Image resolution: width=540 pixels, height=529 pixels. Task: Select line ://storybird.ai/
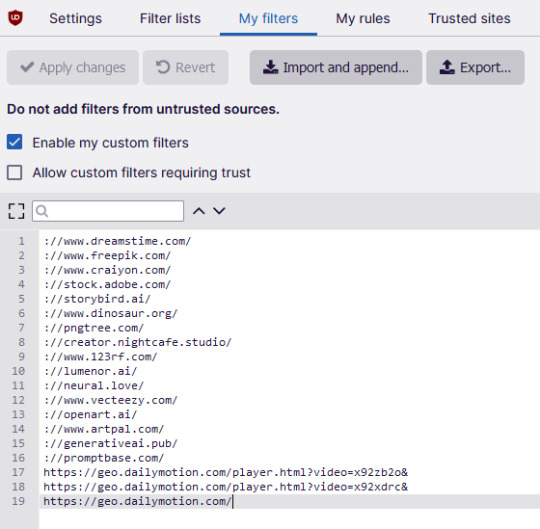coord(97,299)
